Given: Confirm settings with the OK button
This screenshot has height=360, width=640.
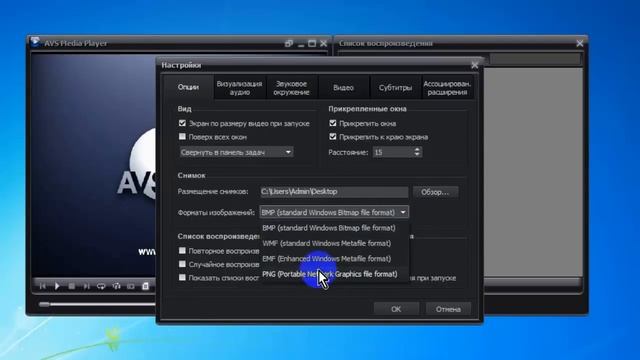Looking at the screenshot, I should pyautogui.click(x=396, y=309).
